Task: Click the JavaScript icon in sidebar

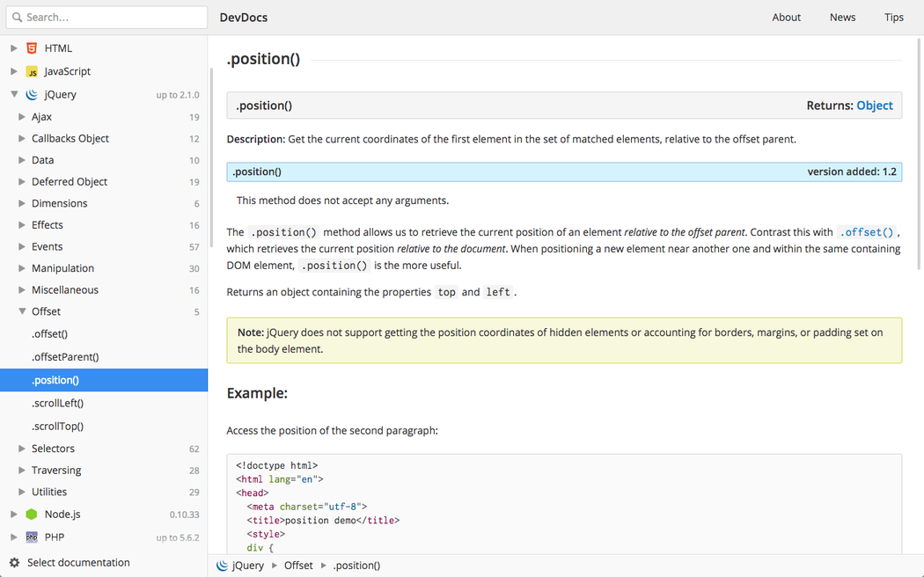Action: tap(32, 71)
